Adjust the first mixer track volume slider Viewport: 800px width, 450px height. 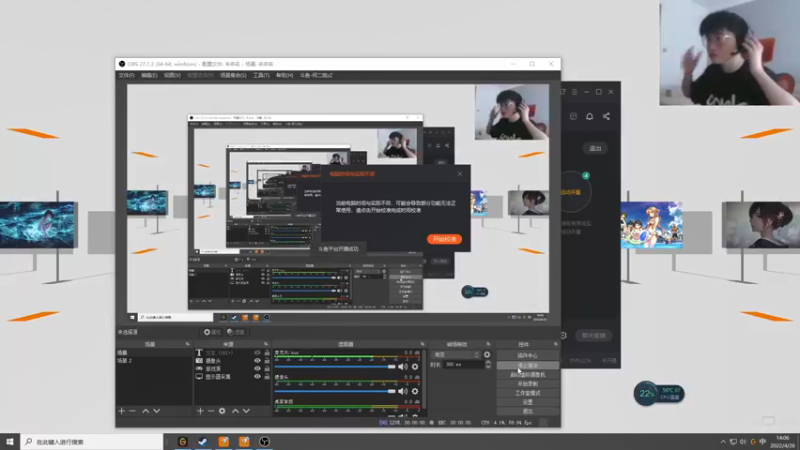click(x=335, y=366)
